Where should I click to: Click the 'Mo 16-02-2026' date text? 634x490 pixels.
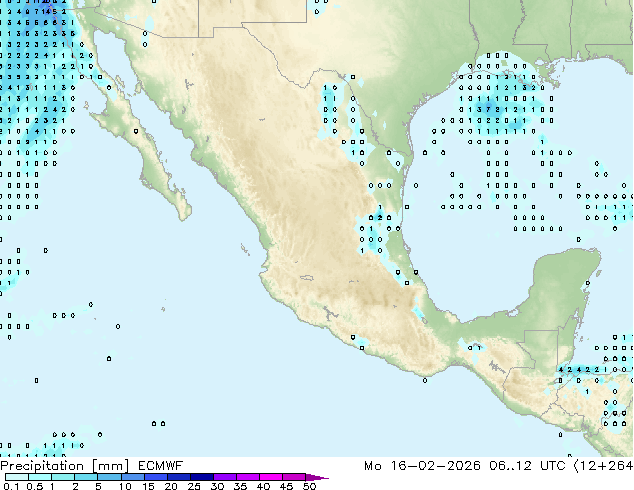(422, 466)
